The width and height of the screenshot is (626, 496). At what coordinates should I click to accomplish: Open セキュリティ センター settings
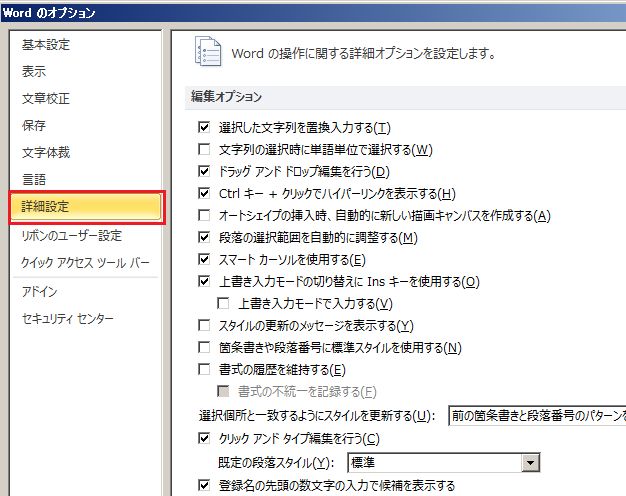pyautogui.click(x=67, y=318)
